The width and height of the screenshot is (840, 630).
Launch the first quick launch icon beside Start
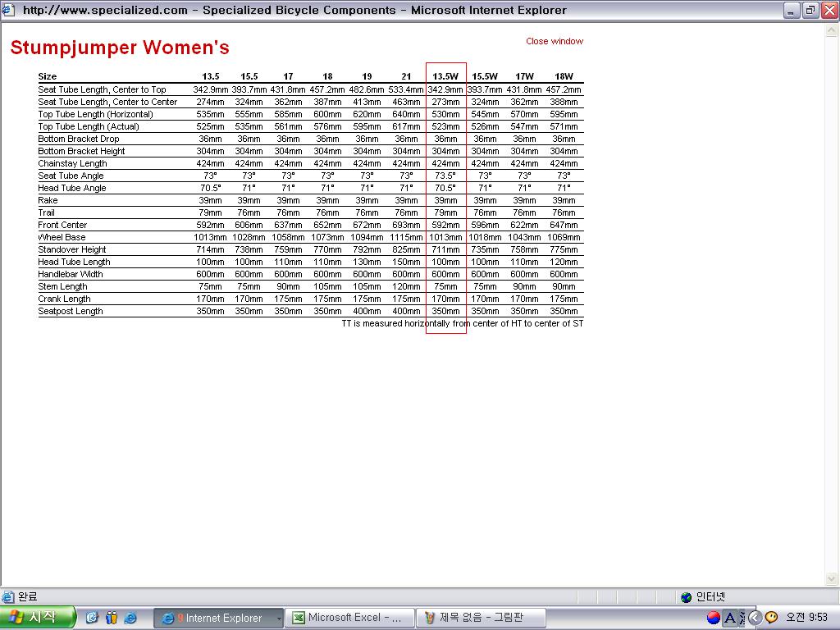(93, 618)
